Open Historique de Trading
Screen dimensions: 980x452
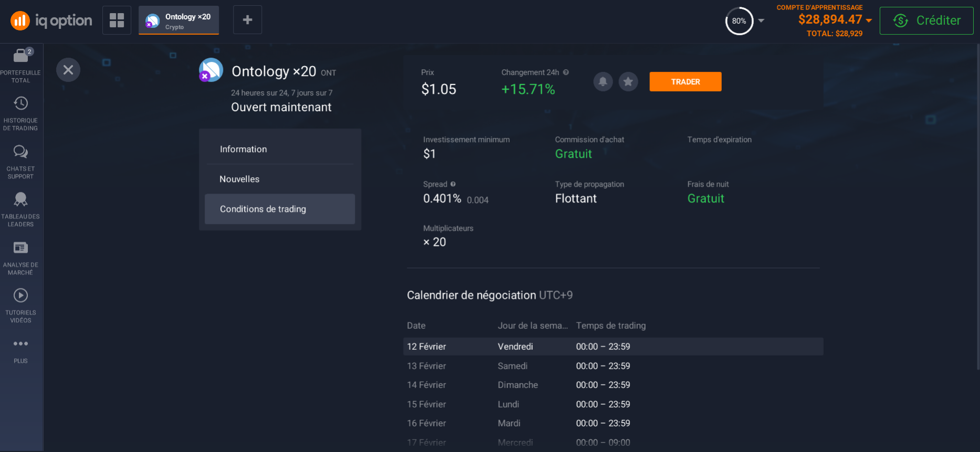(20, 113)
